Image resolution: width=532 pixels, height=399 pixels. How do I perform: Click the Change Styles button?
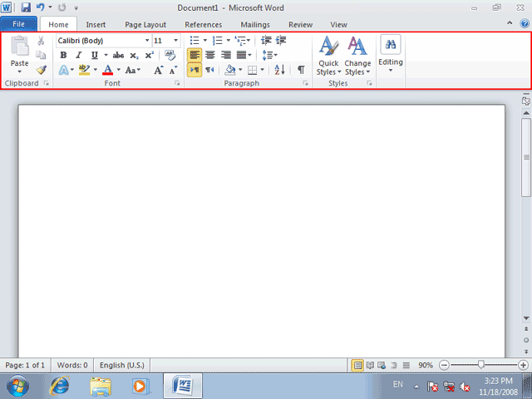(x=357, y=56)
